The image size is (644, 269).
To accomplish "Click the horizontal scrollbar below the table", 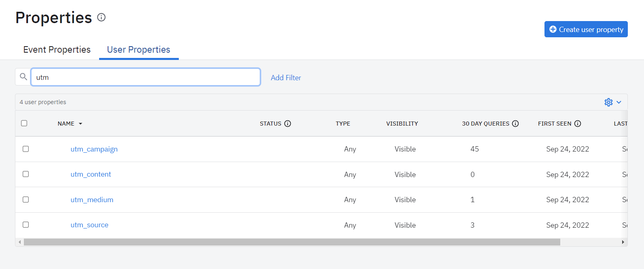I will 291,242.
